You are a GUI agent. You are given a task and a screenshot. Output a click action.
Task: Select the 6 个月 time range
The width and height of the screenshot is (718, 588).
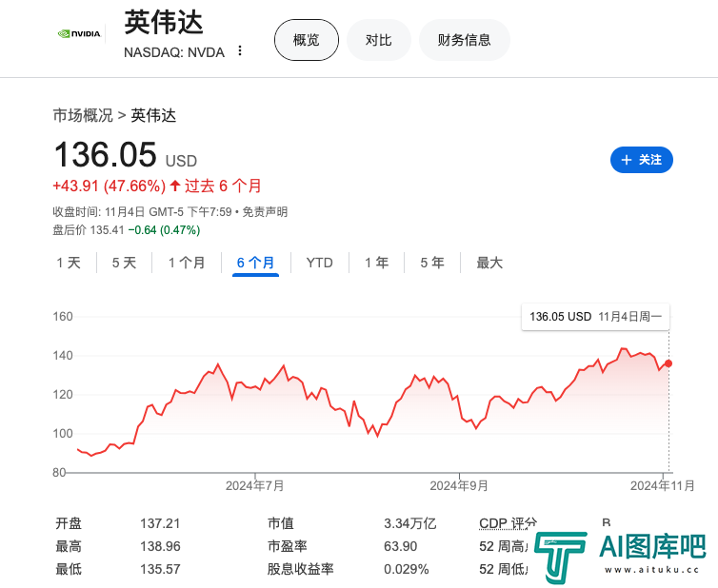255,263
